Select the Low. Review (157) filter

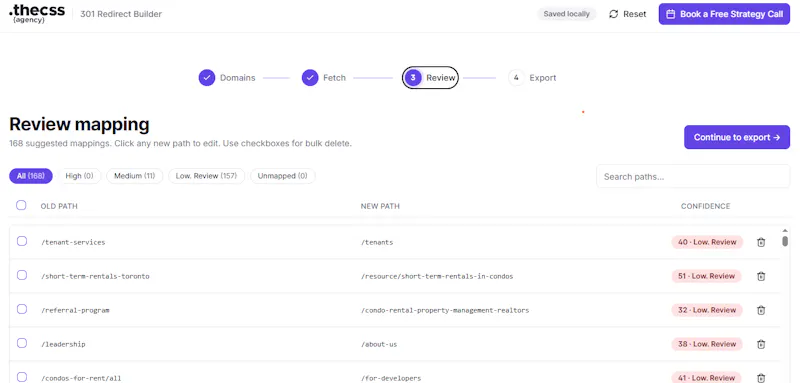click(206, 176)
